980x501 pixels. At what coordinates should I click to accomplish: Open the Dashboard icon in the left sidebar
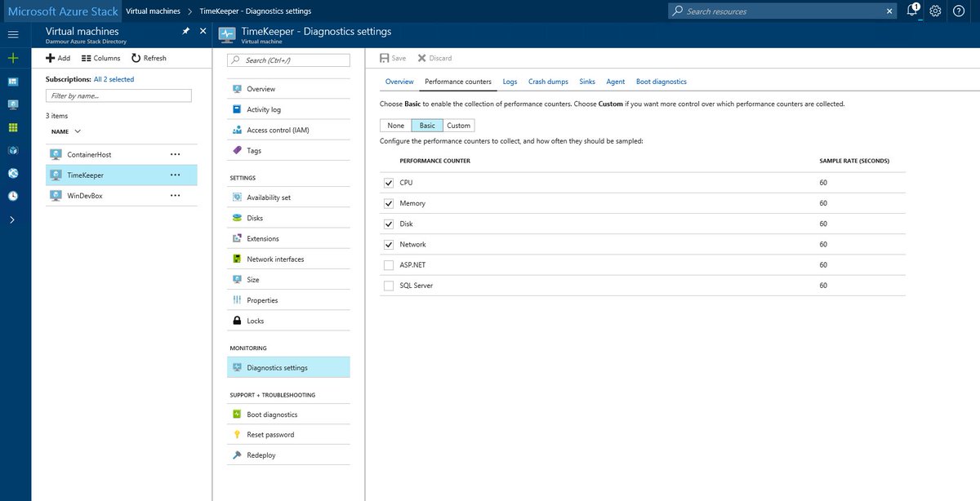click(x=13, y=82)
